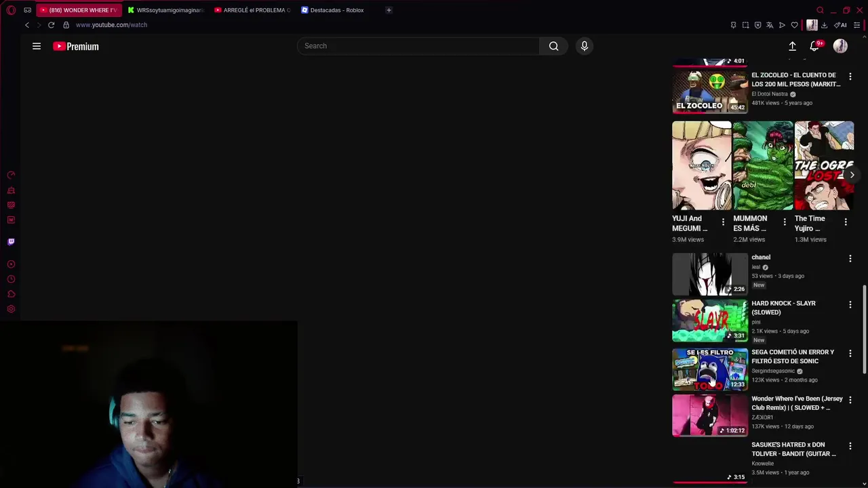Open GX Control speedometer in sidebar

(x=11, y=176)
